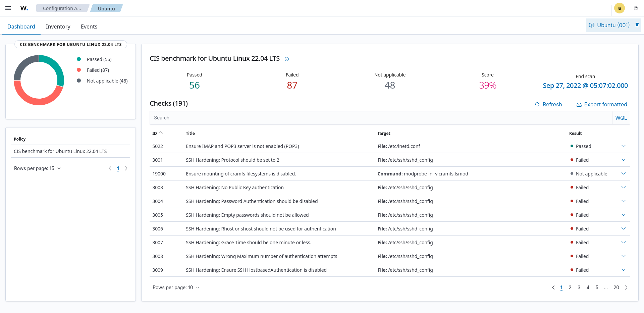Unpin the Ubuntu (001) agent
Viewport: 644px width, 313px height.
pos(637,25)
